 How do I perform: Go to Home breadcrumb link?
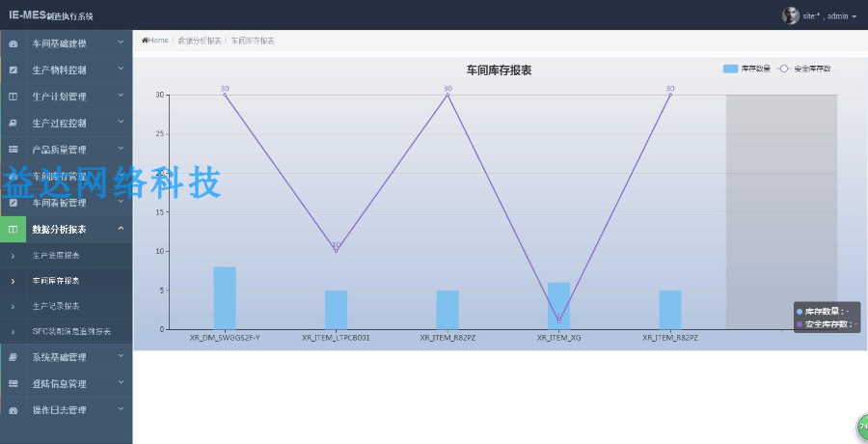pyautogui.click(x=158, y=41)
